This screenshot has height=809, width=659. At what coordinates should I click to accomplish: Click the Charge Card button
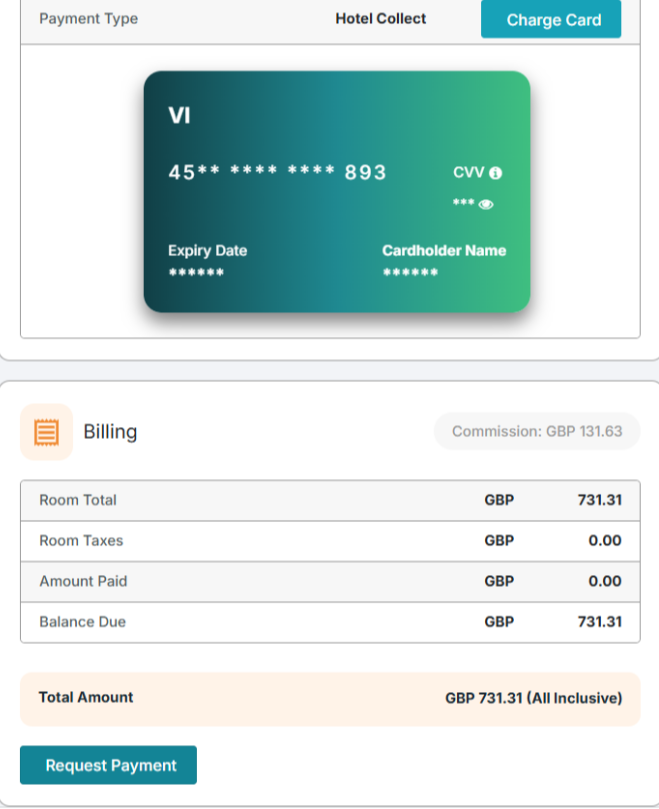pyautogui.click(x=553, y=20)
